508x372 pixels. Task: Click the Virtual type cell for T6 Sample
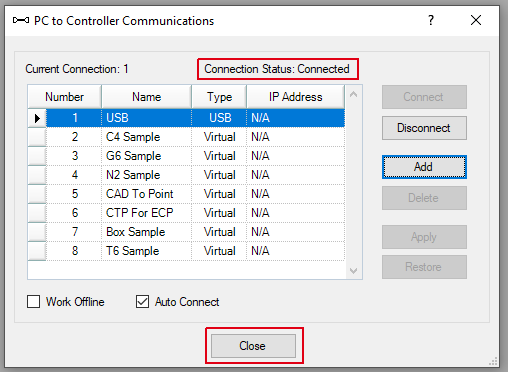pos(219,251)
